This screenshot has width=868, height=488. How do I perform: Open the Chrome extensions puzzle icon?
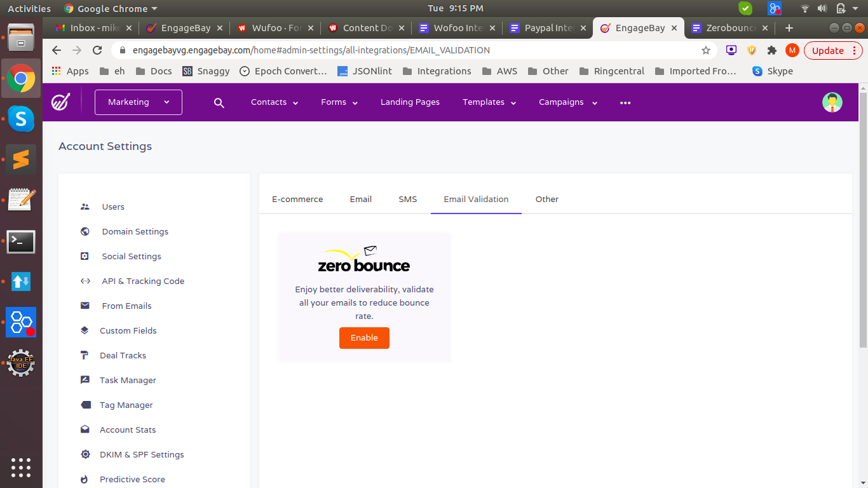pyautogui.click(x=771, y=50)
